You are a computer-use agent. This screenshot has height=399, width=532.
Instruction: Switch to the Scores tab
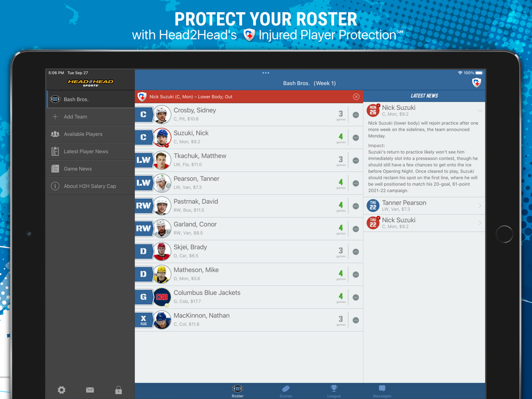click(286, 391)
